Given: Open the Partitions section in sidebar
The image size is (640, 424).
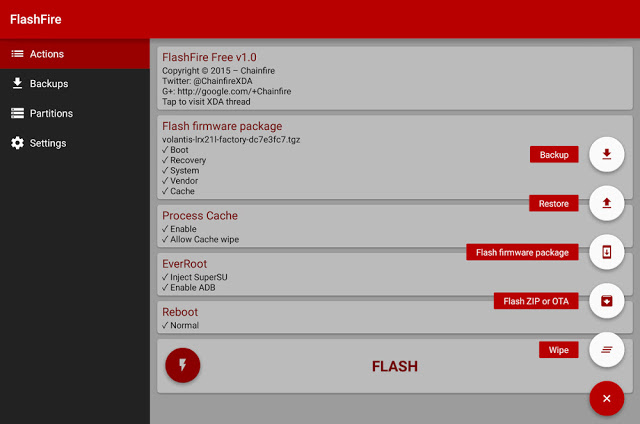Looking at the screenshot, I should pyautogui.click(x=75, y=113).
